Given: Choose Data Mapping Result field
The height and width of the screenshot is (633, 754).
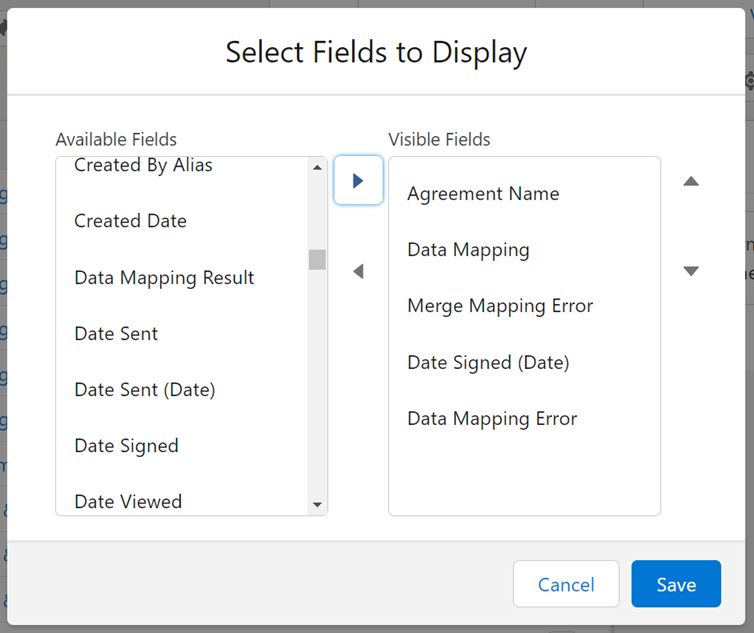Looking at the screenshot, I should (164, 278).
